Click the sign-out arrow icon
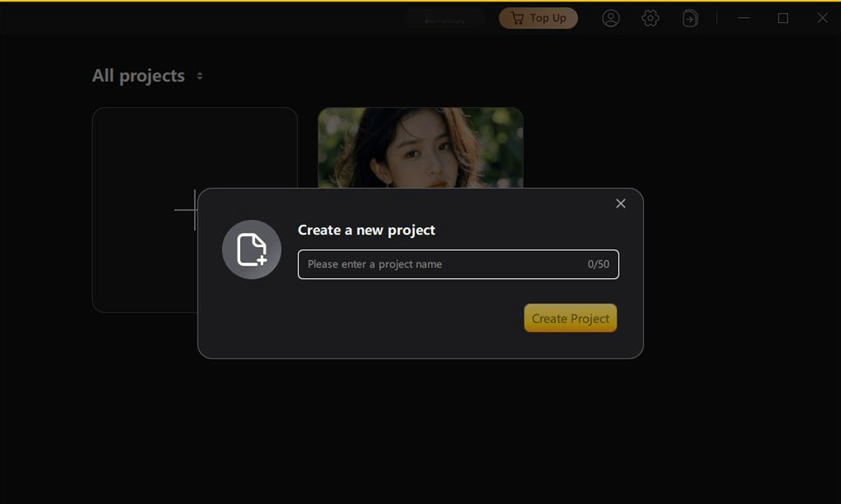This screenshot has height=504, width=841. point(690,18)
